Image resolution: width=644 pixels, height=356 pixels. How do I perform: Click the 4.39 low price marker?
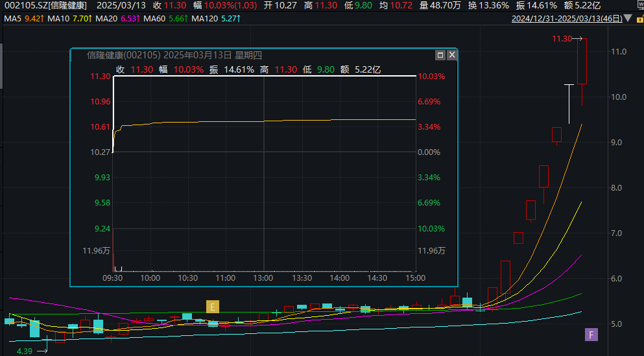click(25, 351)
